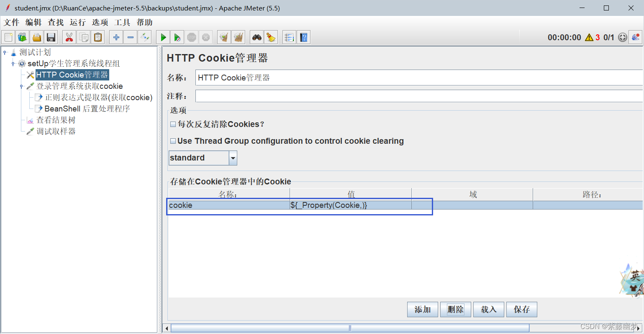Screen dimensions: 644x334
Task: Select the 登录管理系统获取cookie sampler
Action: click(x=80, y=86)
